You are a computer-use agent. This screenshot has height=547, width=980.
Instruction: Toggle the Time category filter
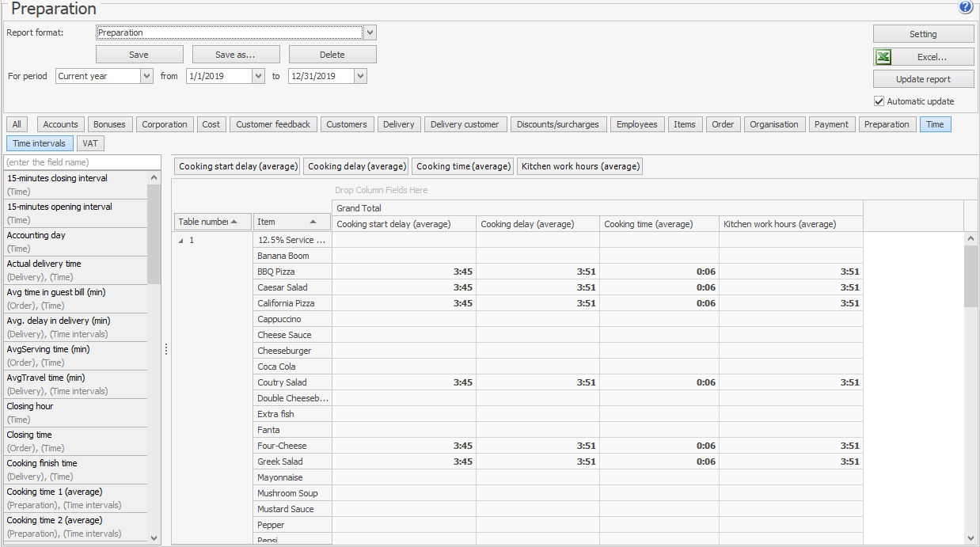935,124
